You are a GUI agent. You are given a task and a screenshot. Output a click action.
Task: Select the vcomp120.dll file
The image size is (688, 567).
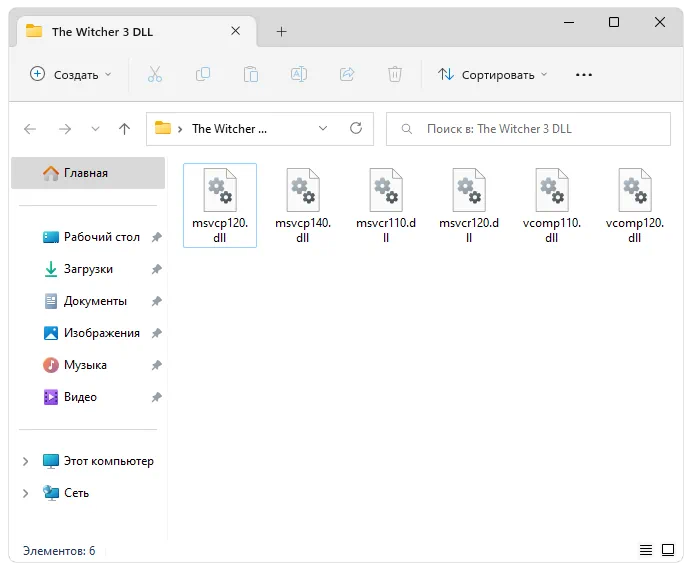[x=634, y=205]
